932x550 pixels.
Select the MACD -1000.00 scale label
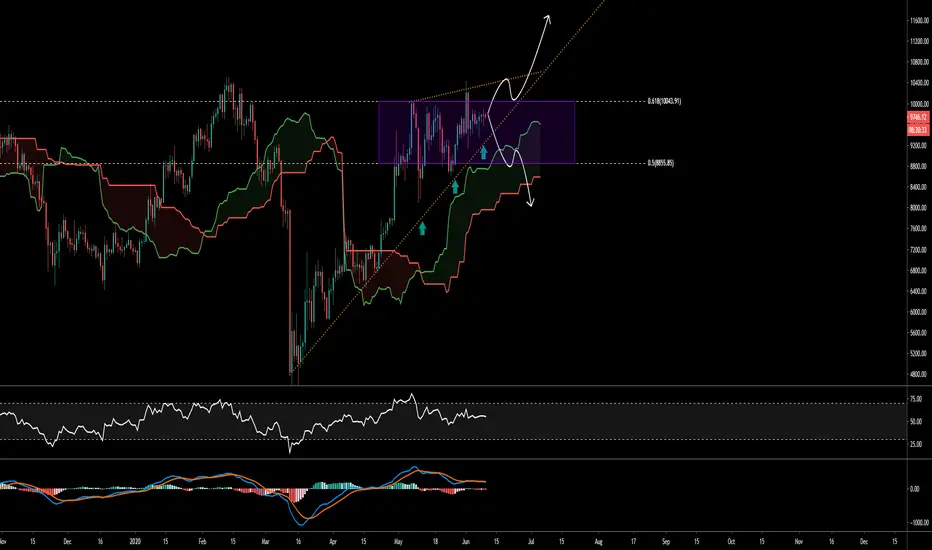tap(918, 523)
